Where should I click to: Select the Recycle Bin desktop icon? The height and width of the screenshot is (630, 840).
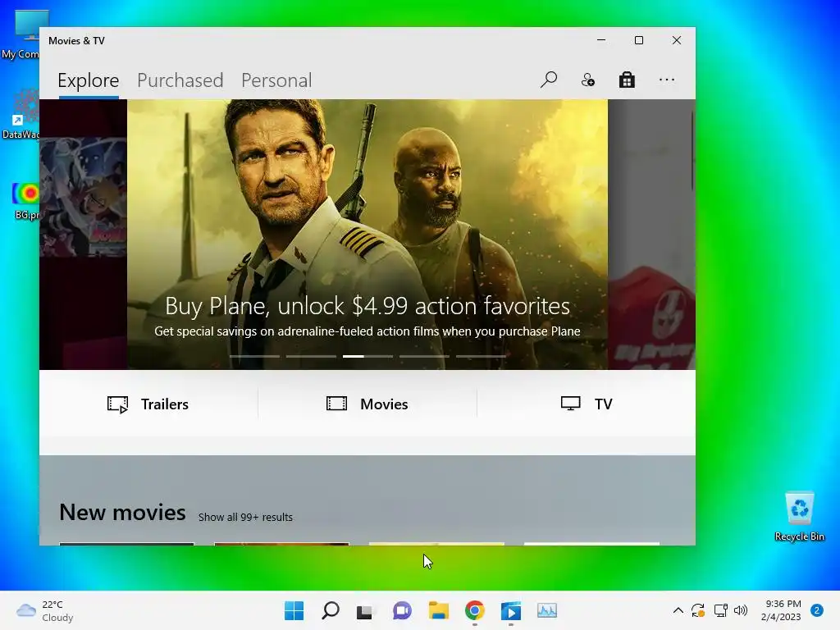[x=799, y=517]
